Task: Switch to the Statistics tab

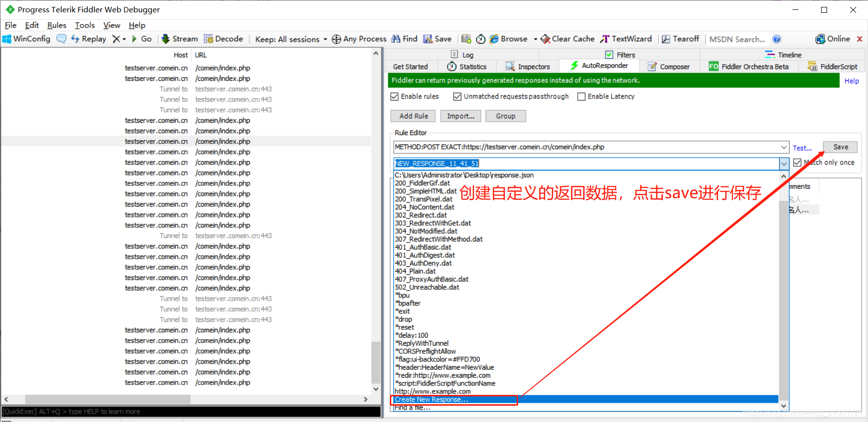Action: click(x=467, y=67)
